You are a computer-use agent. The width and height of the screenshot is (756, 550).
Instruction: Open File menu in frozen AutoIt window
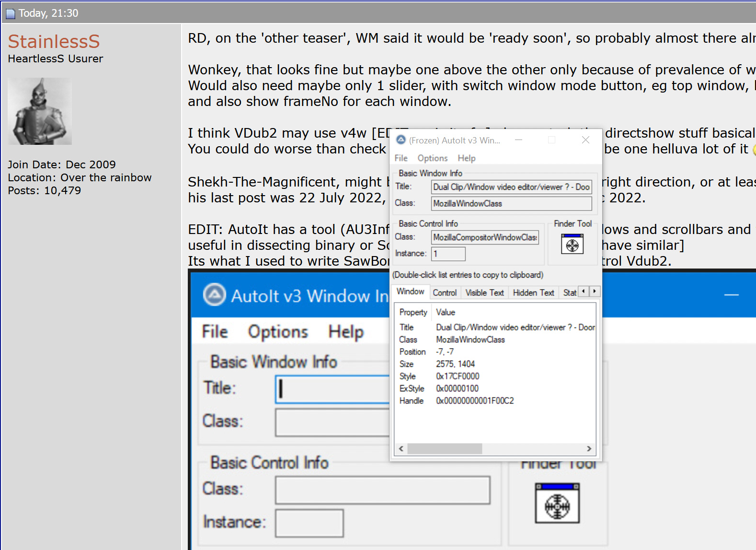(401, 158)
